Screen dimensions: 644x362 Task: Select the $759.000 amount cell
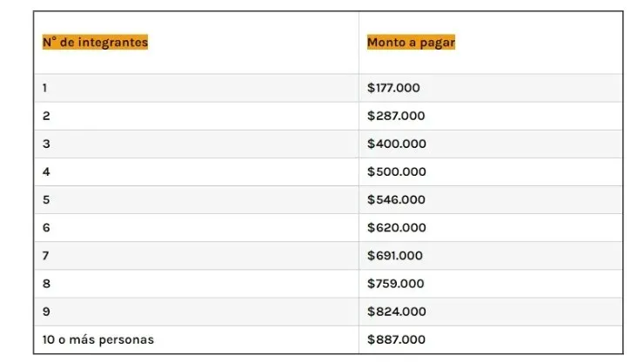396,283
